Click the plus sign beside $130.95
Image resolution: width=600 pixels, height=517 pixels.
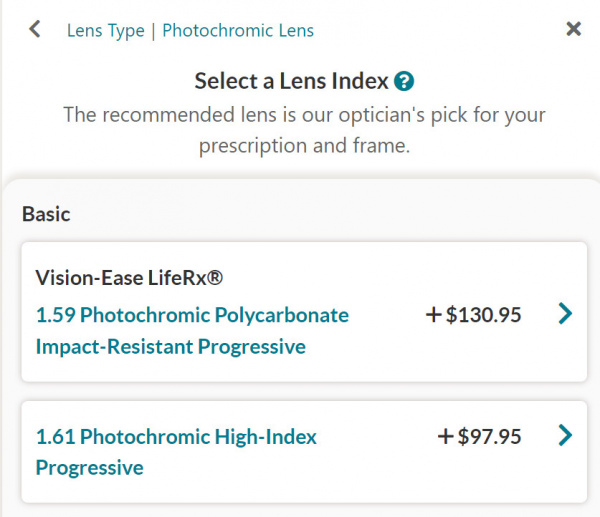pyautogui.click(x=433, y=315)
